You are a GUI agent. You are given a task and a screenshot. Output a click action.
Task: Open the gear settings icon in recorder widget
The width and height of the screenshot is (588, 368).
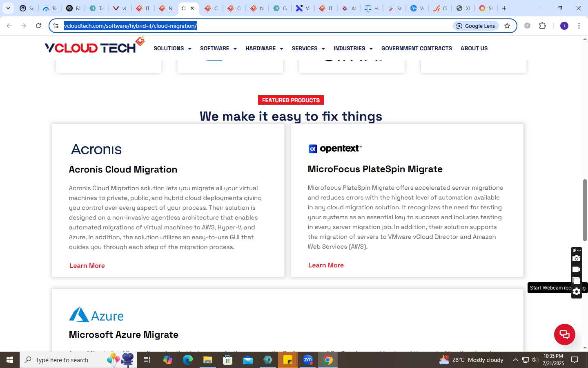pos(576,292)
